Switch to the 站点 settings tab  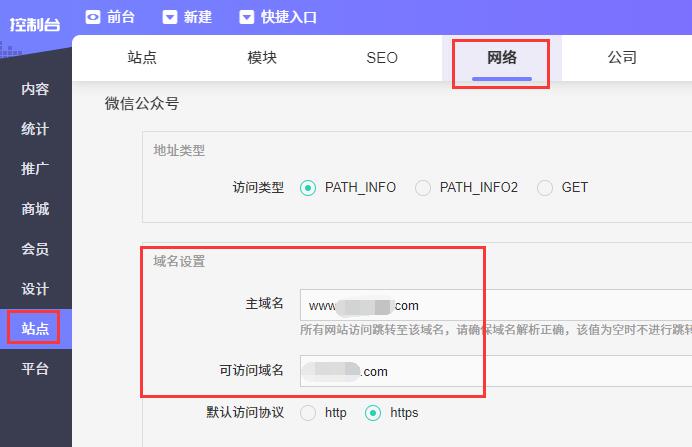click(x=142, y=58)
